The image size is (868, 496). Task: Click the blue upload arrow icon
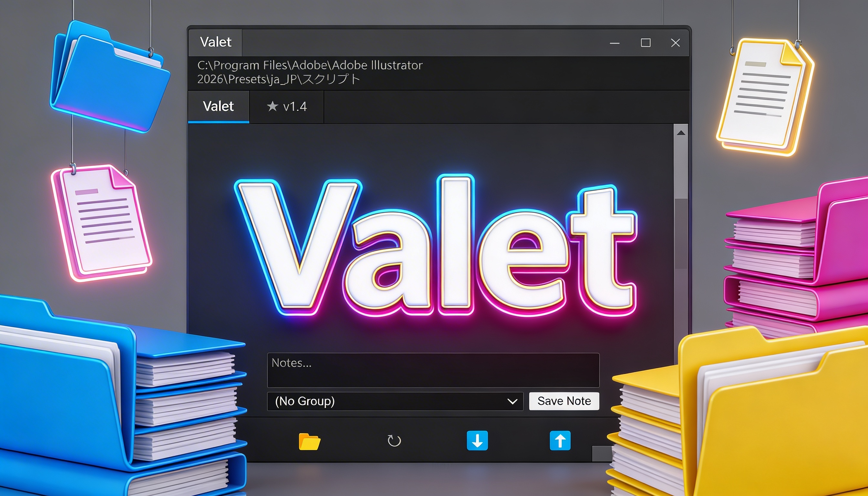click(x=560, y=440)
